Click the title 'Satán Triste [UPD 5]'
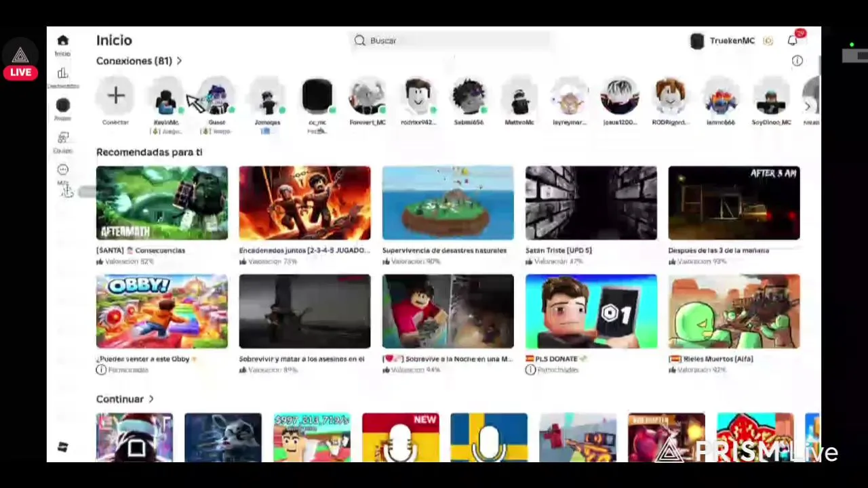The height and width of the screenshot is (488, 868). tap(559, 250)
